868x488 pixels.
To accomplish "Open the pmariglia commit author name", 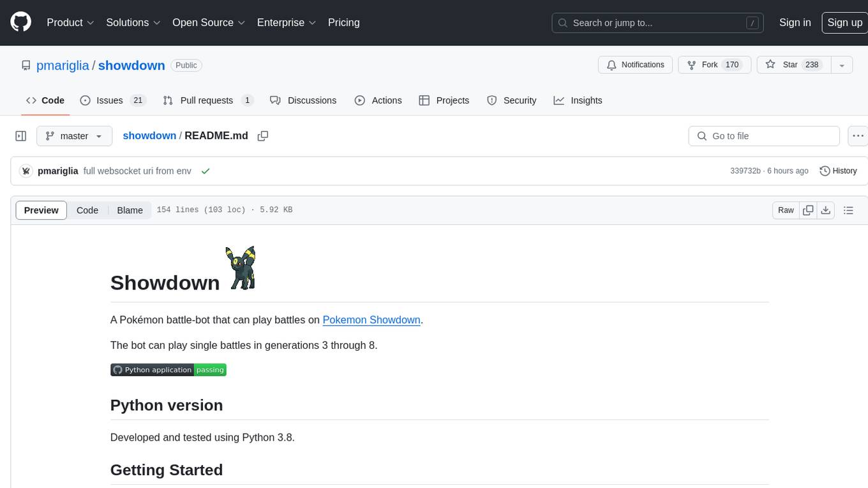I will point(58,171).
